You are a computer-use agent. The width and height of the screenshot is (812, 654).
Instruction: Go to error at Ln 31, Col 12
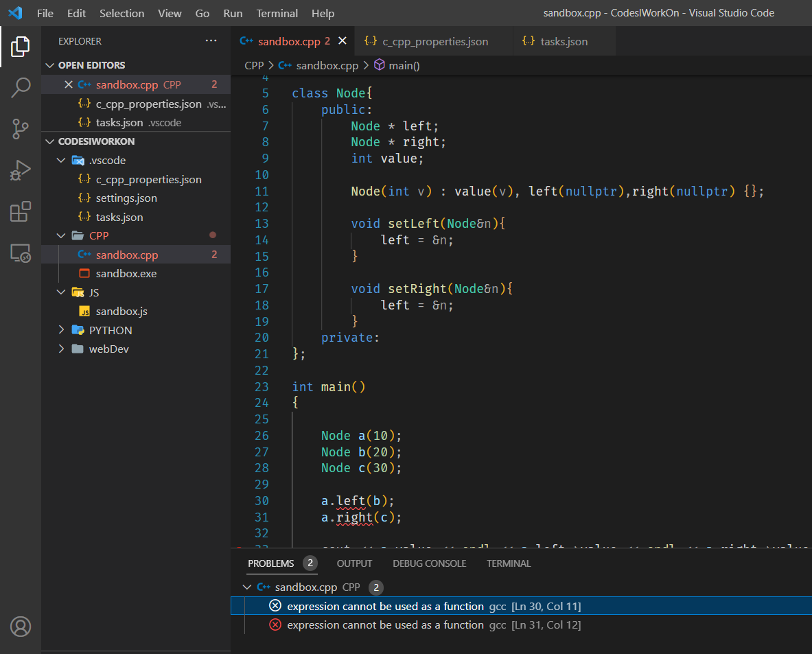pyautogui.click(x=521, y=624)
